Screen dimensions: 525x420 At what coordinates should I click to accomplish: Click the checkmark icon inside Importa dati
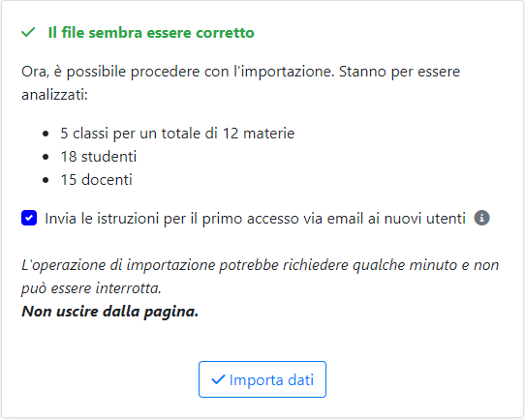click(x=218, y=379)
